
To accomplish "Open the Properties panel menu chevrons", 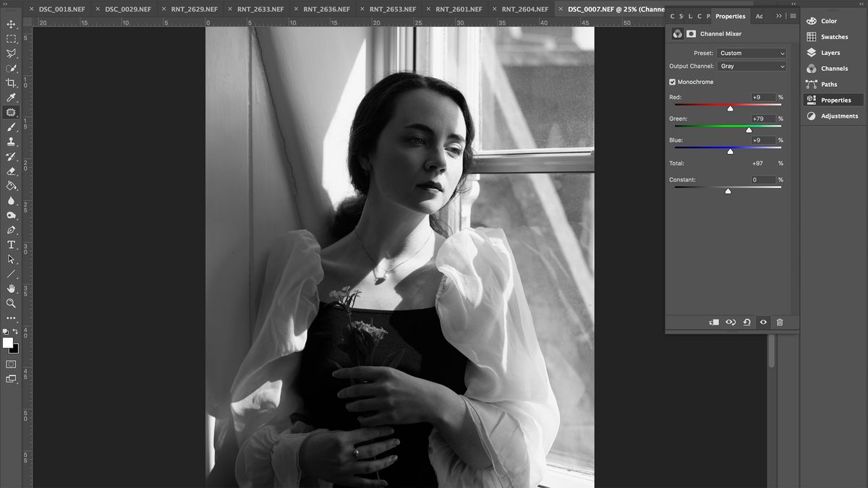I will coord(777,16).
